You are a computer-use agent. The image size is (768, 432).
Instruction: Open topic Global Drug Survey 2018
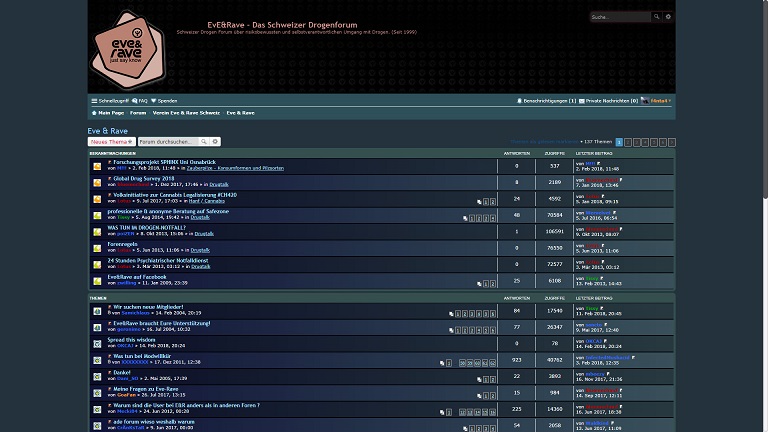tap(144, 179)
